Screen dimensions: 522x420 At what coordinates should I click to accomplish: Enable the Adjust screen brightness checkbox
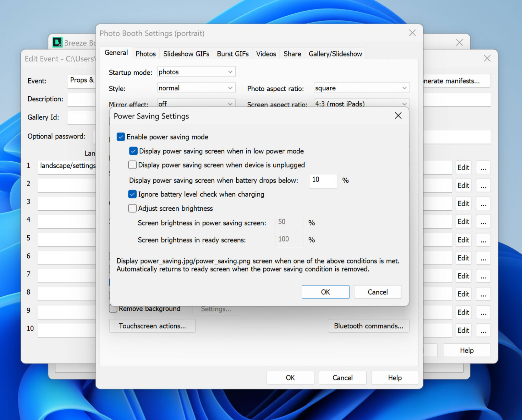coord(133,208)
